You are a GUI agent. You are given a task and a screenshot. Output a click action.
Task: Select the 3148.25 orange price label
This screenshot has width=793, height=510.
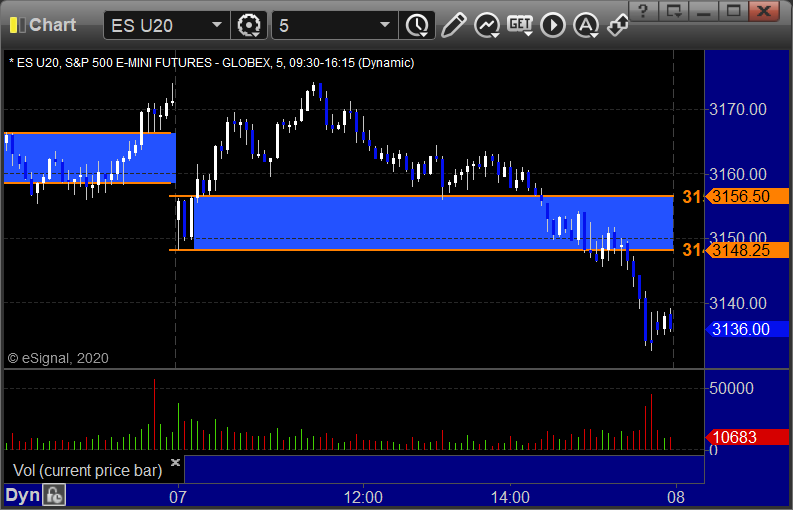pyautogui.click(x=747, y=250)
